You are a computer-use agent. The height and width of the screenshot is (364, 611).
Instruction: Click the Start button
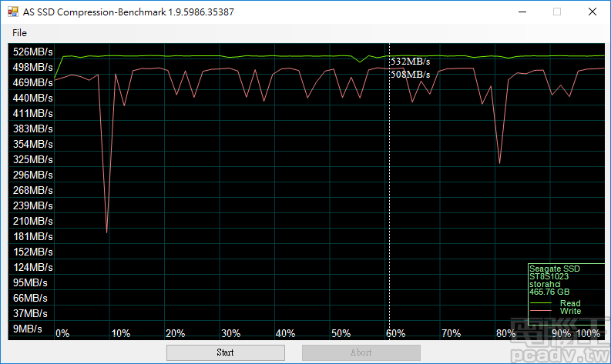coord(225,352)
